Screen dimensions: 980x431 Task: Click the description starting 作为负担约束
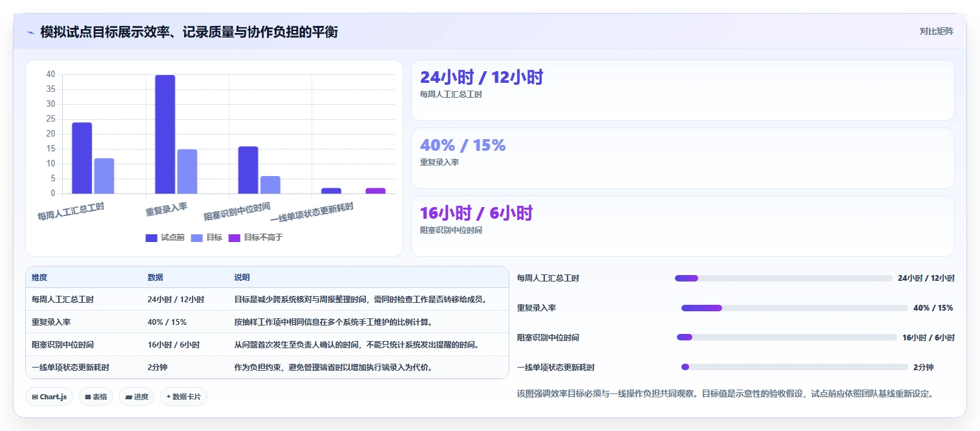coord(333,368)
